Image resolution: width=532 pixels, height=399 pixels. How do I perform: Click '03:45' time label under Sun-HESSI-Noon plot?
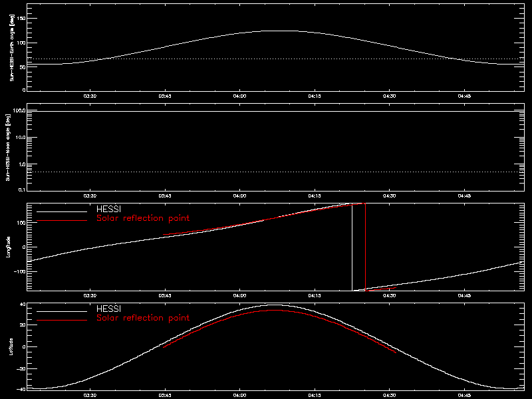(x=165, y=196)
